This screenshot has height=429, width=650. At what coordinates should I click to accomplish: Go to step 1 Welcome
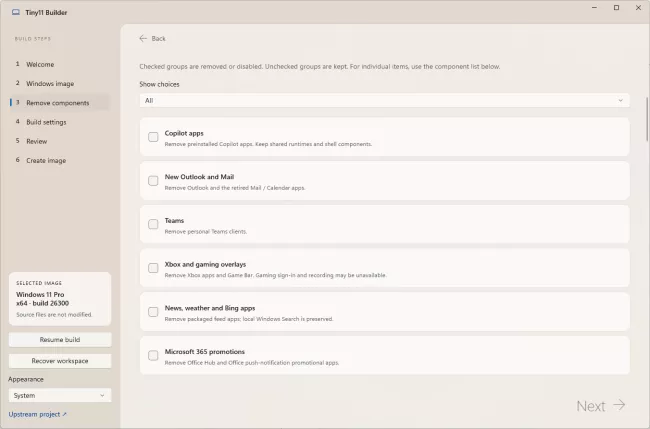60,64
